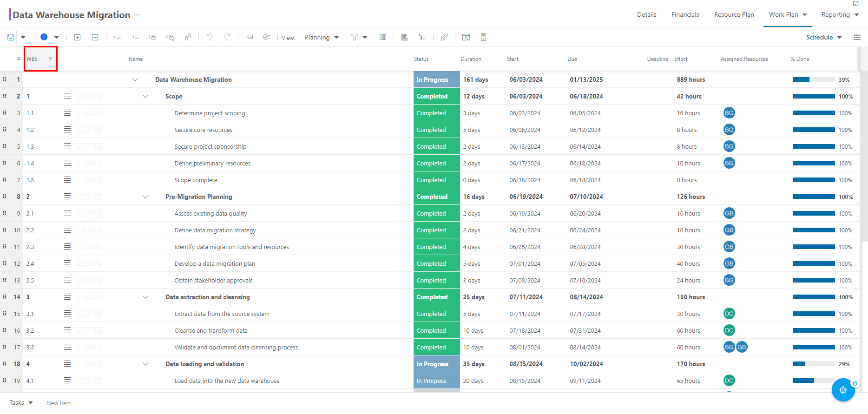Image resolution: width=868 pixels, height=414 pixels.
Task: Open the Reporting tab menu
Action: click(x=840, y=15)
